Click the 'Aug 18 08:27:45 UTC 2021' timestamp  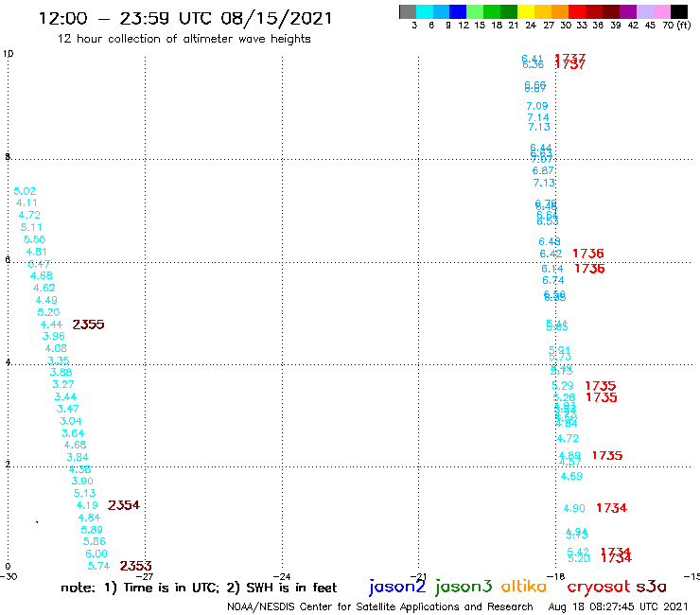coord(618,606)
